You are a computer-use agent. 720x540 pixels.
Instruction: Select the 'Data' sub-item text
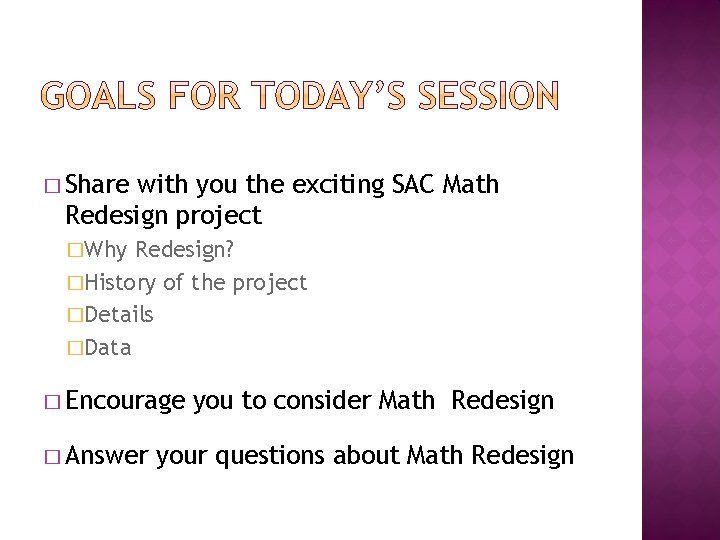click(108, 348)
